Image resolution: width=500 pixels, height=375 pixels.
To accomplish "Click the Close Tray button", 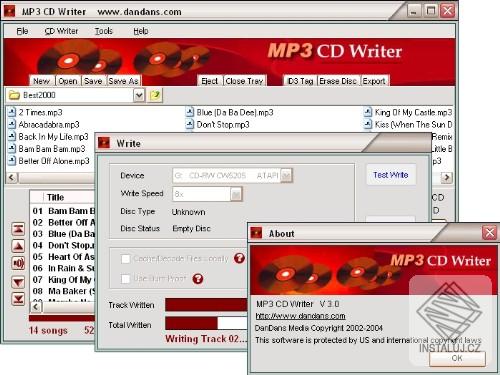I will click(244, 81).
